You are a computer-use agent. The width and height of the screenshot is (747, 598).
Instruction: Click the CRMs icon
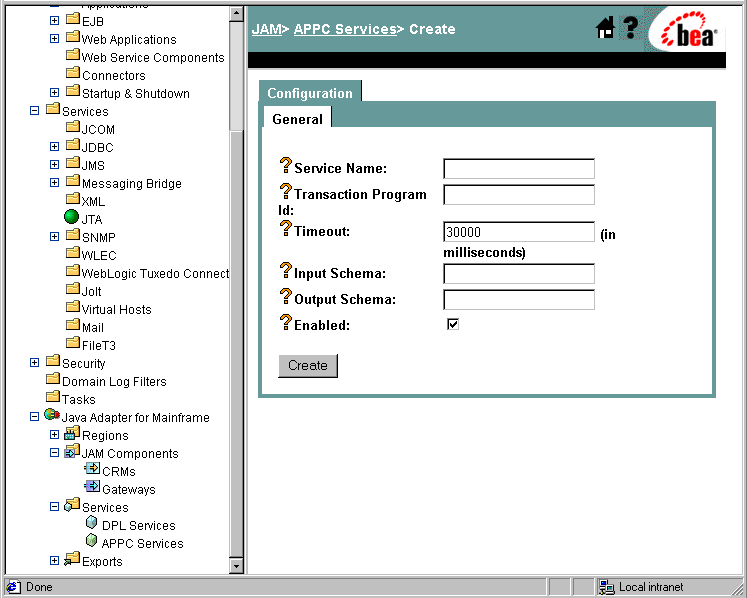92,469
